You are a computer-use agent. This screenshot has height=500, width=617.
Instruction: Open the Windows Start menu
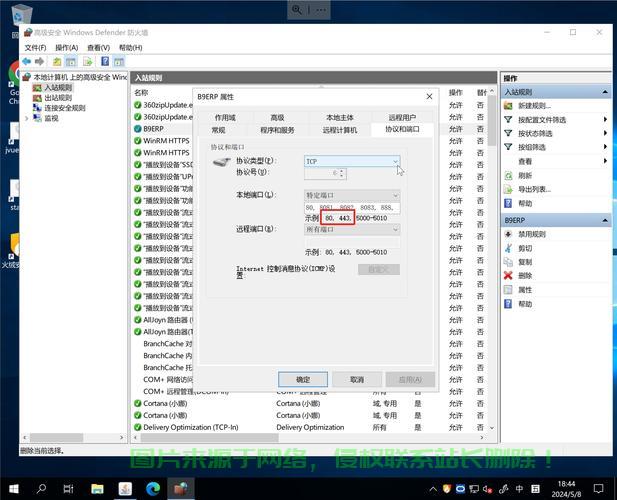click(13, 489)
